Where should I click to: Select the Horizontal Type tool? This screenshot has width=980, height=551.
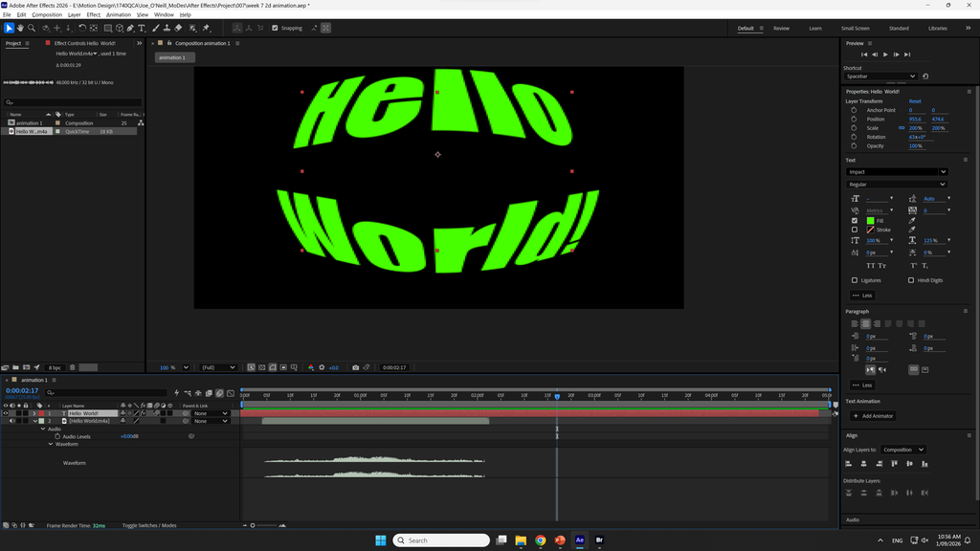142,28
